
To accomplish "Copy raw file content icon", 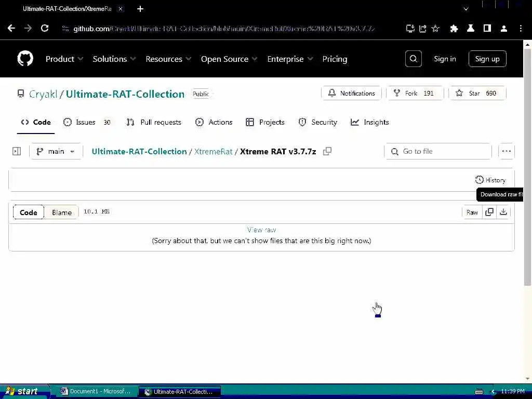I will coord(489,212).
